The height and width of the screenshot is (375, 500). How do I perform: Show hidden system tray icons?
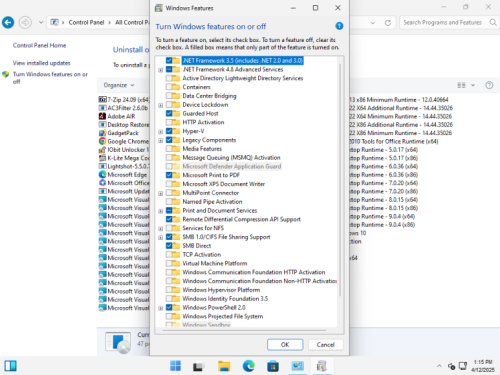[439, 366]
